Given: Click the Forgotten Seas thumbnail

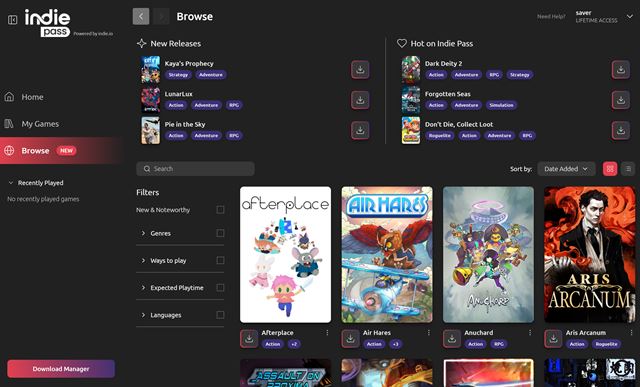Looking at the screenshot, I should pos(411,100).
